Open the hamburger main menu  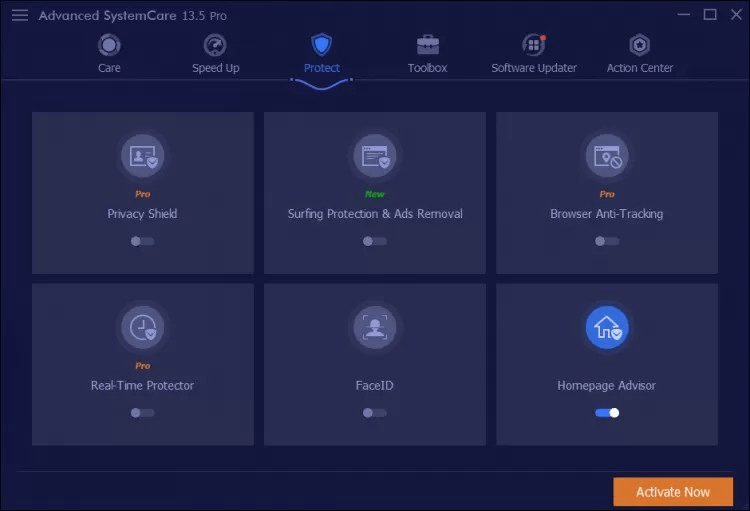(x=20, y=15)
